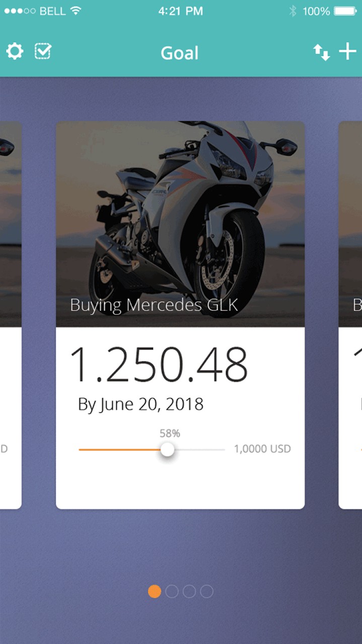Tap the sort arrows icon
This screenshot has height=644, width=362.
321,52
